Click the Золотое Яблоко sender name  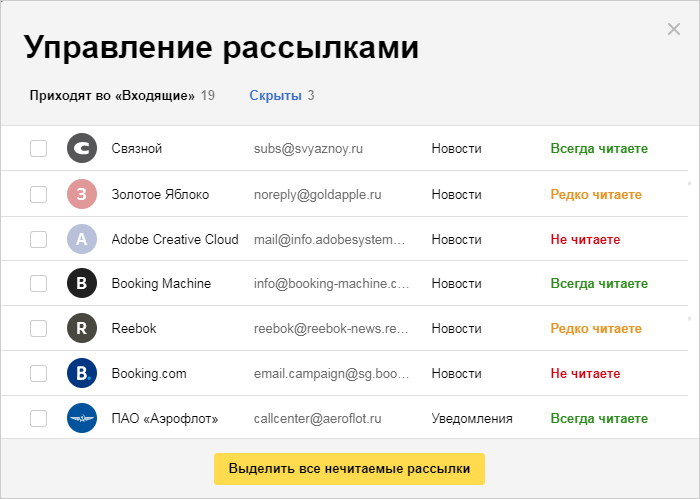click(160, 194)
